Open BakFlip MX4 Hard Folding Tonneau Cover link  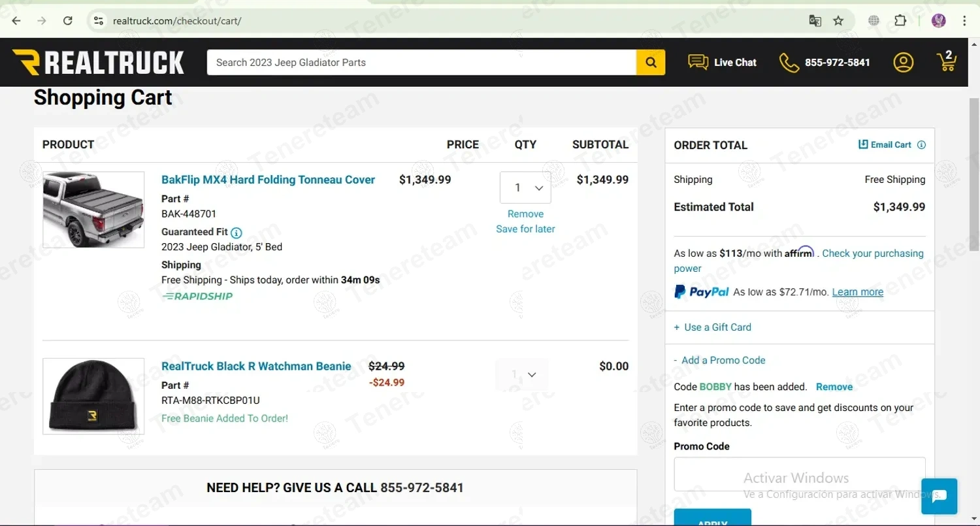pos(268,180)
